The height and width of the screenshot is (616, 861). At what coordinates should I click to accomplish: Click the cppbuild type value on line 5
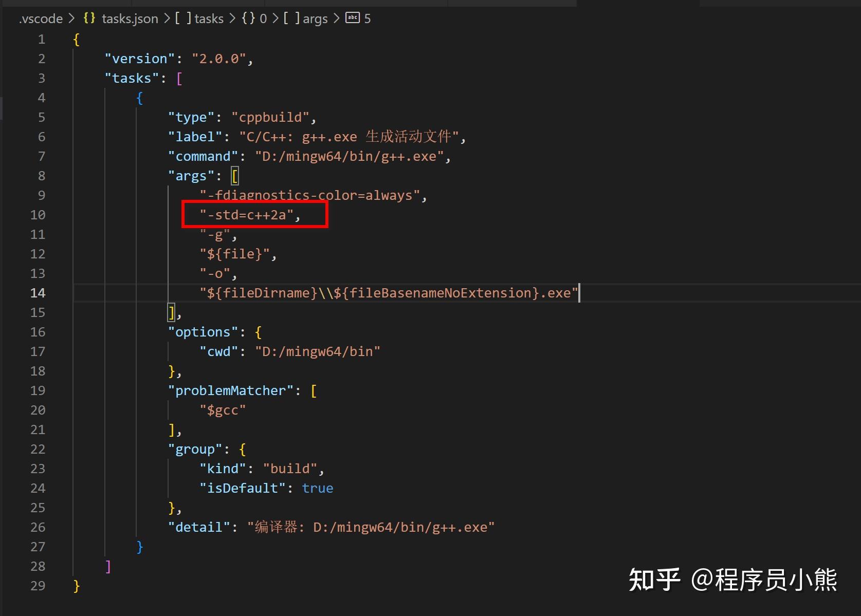(271, 117)
